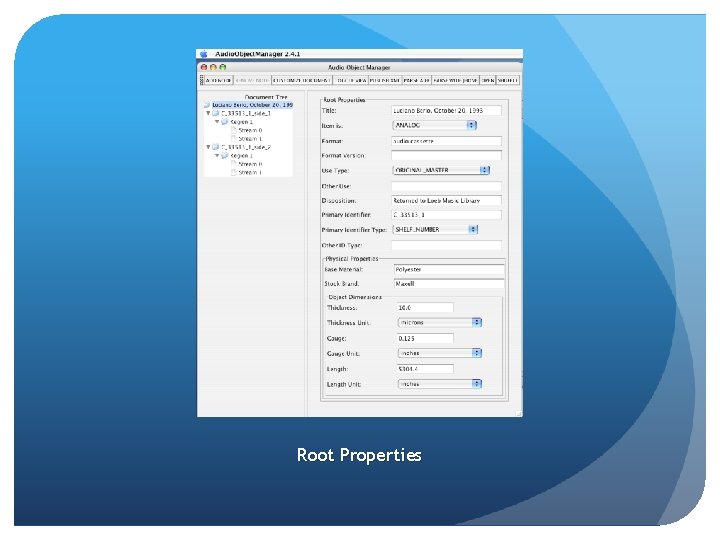Screen dimensions: 720x540
Task: Click the CUSTOMIZE DOCUMENT toolbar button
Action: (301, 80)
